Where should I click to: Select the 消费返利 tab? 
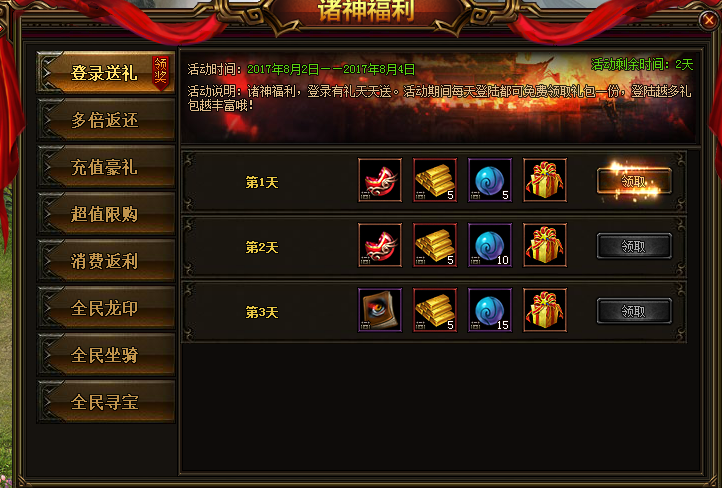click(106, 261)
